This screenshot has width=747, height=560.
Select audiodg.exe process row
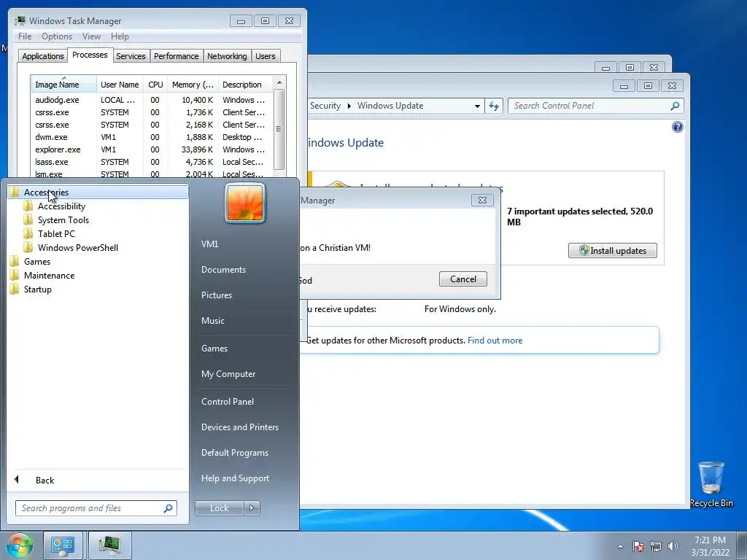(152, 100)
